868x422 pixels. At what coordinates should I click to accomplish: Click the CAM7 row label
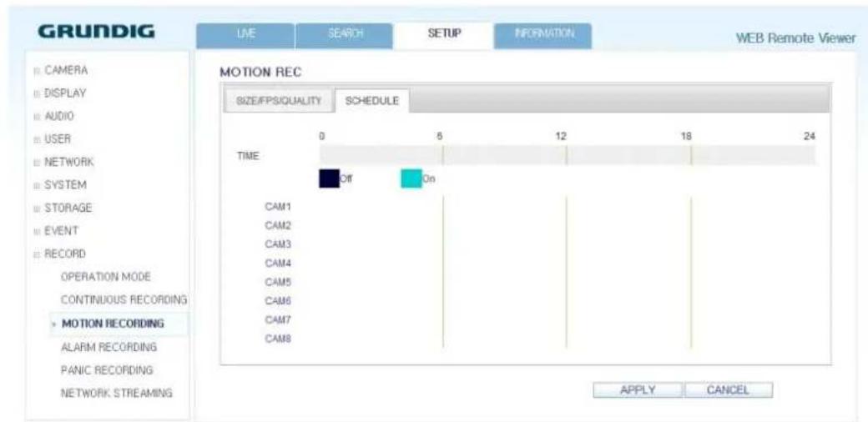tap(279, 319)
